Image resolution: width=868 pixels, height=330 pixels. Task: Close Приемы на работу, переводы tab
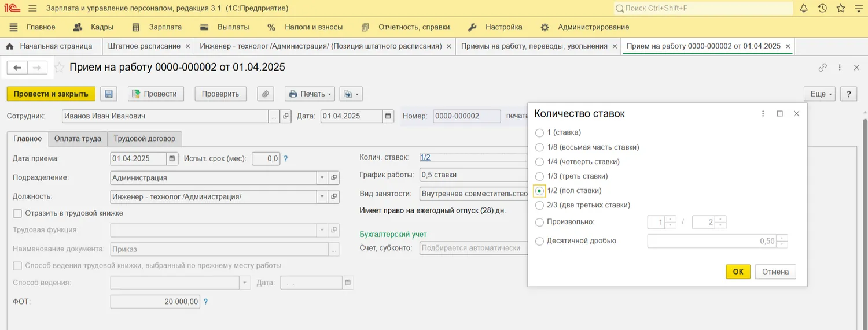[614, 46]
